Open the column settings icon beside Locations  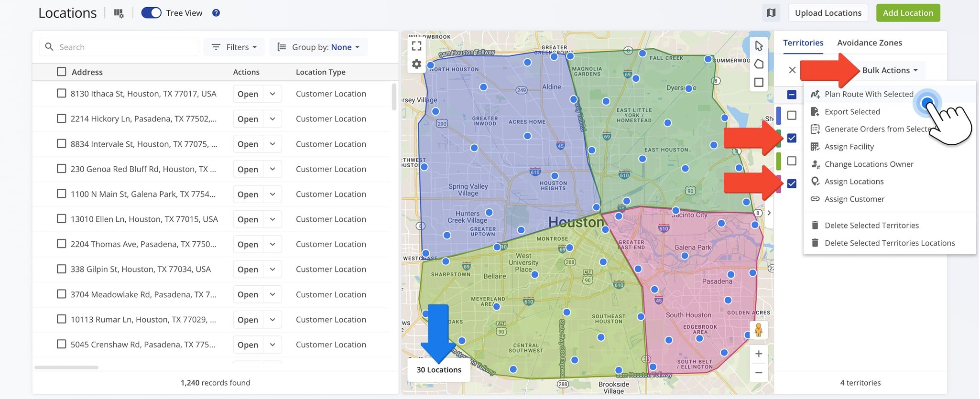pos(119,13)
